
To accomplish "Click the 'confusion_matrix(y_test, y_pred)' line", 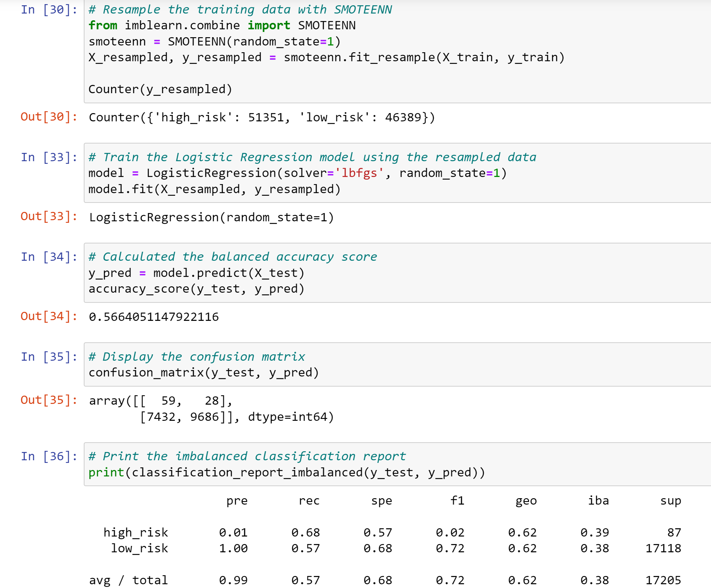I will pyautogui.click(x=204, y=373).
